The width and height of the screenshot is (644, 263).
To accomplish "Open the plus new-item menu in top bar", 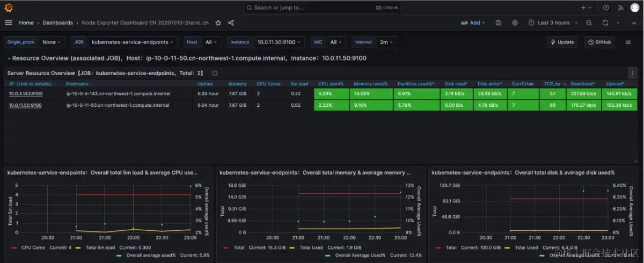I will click(586, 8).
